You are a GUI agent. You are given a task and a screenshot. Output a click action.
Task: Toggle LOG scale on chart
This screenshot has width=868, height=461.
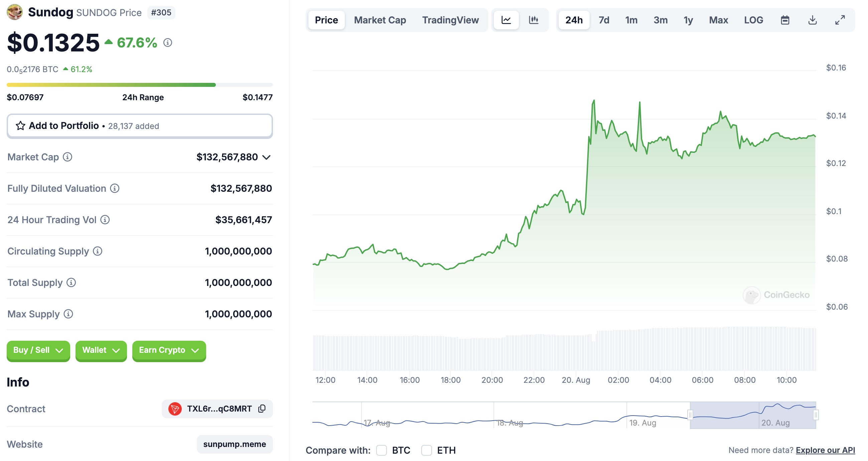coord(753,20)
